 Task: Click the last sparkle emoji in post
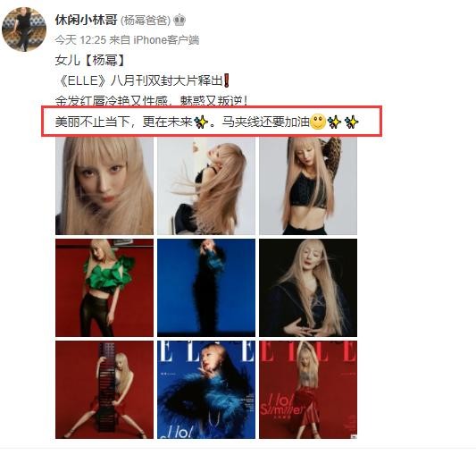[352, 122]
